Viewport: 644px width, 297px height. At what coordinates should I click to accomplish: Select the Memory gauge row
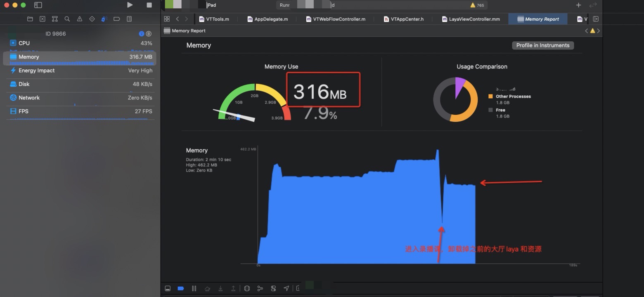[x=80, y=58]
